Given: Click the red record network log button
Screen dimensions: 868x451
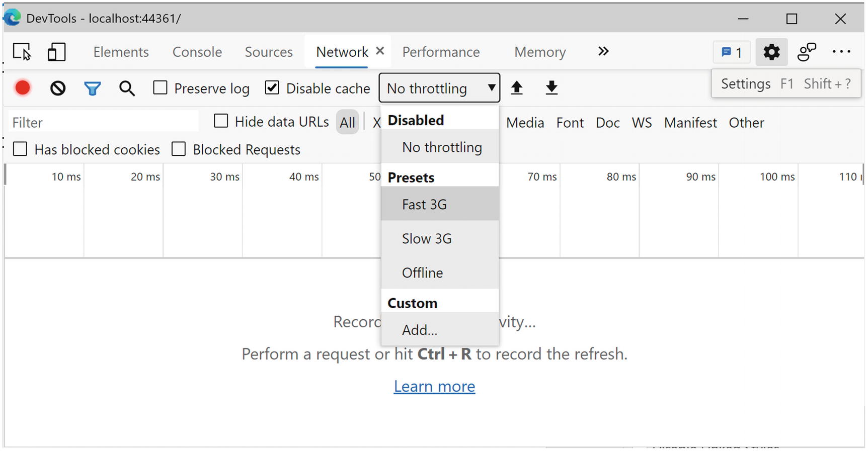Looking at the screenshot, I should (x=23, y=88).
